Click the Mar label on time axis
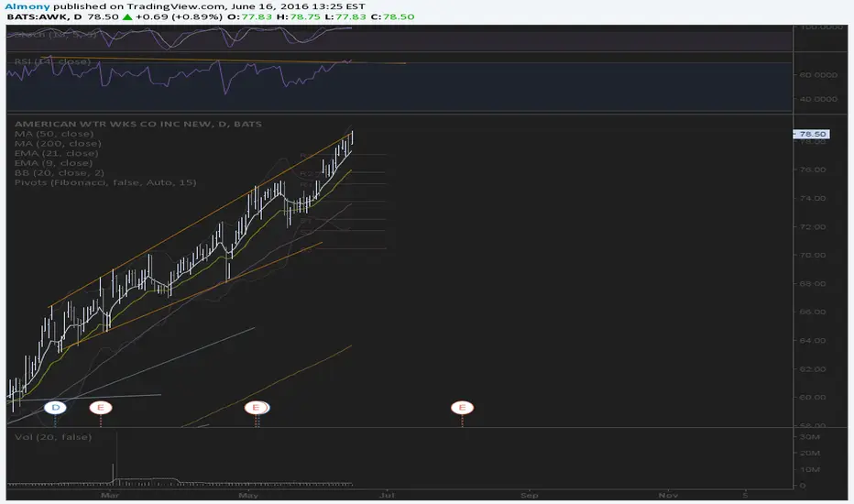The image size is (854, 504). coord(110,495)
